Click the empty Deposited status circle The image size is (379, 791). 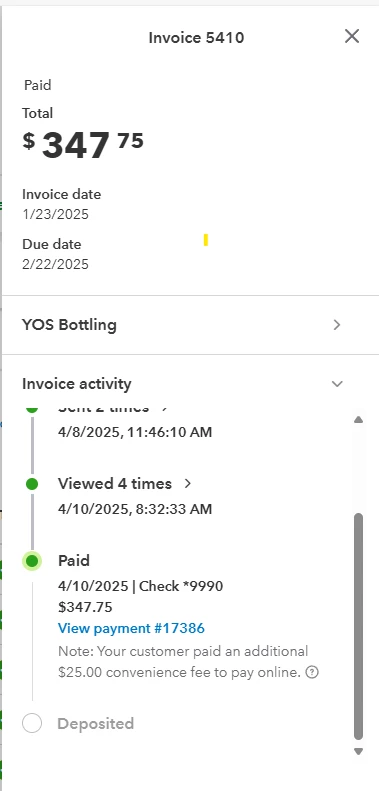click(x=32, y=724)
